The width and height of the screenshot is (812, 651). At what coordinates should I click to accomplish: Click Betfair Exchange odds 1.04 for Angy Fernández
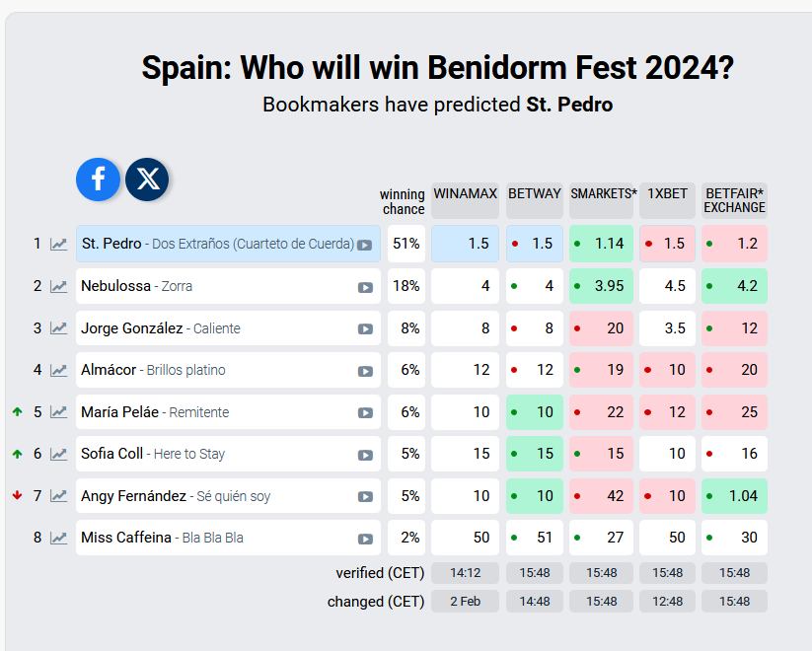pos(734,496)
